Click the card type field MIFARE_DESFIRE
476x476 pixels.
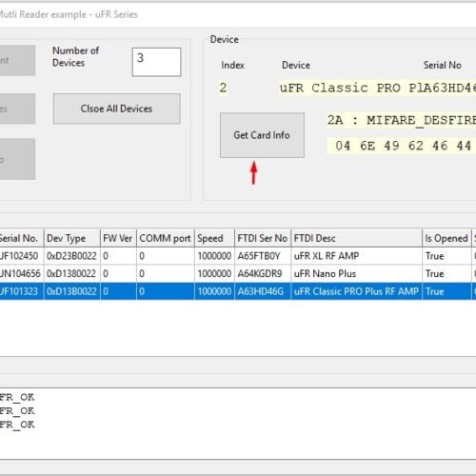coord(402,120)
